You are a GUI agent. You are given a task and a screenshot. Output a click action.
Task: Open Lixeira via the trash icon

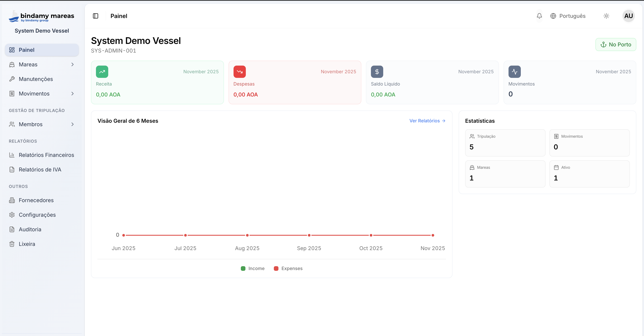click(x=12, y=244)
